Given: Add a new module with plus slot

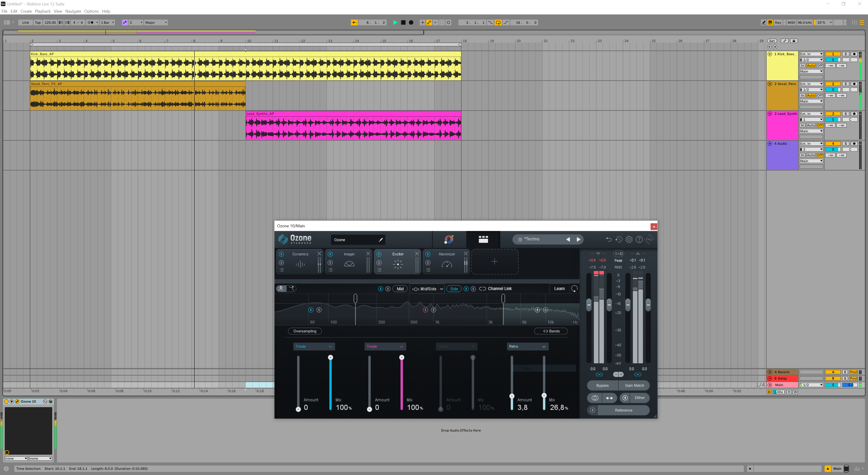Looking at the screenshot, I should pos(494,262).
